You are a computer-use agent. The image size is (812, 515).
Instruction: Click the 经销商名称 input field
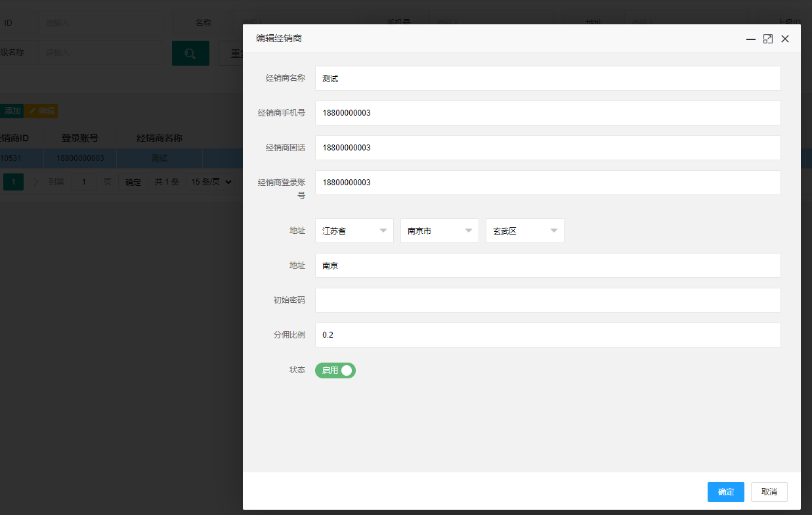[548, 78]
